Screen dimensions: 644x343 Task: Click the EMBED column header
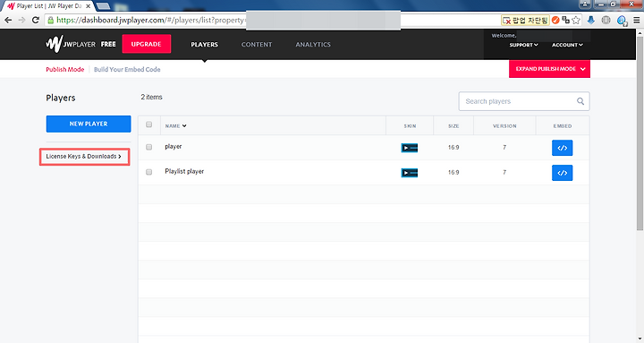tap(563, 126)
